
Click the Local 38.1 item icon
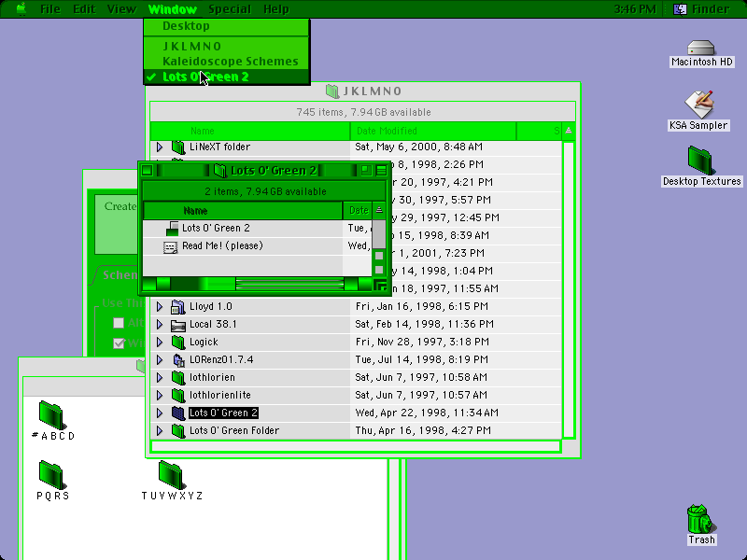pos(178,325)
